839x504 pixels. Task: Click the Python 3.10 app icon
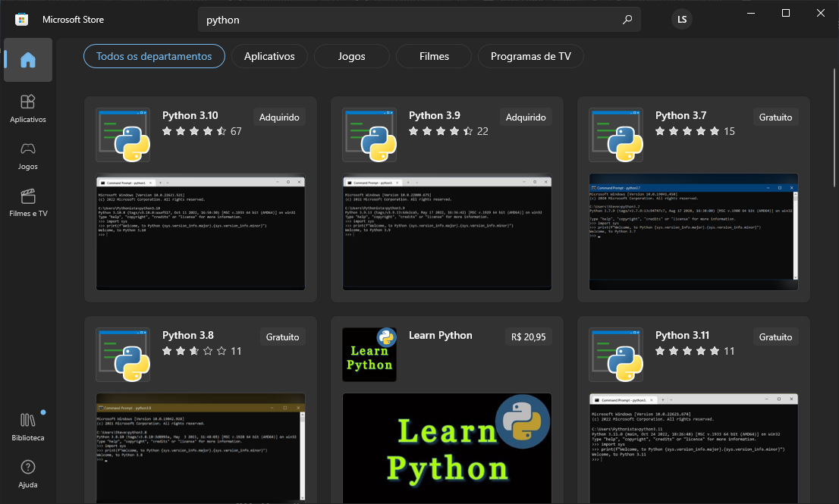click(x=123, y=135)
